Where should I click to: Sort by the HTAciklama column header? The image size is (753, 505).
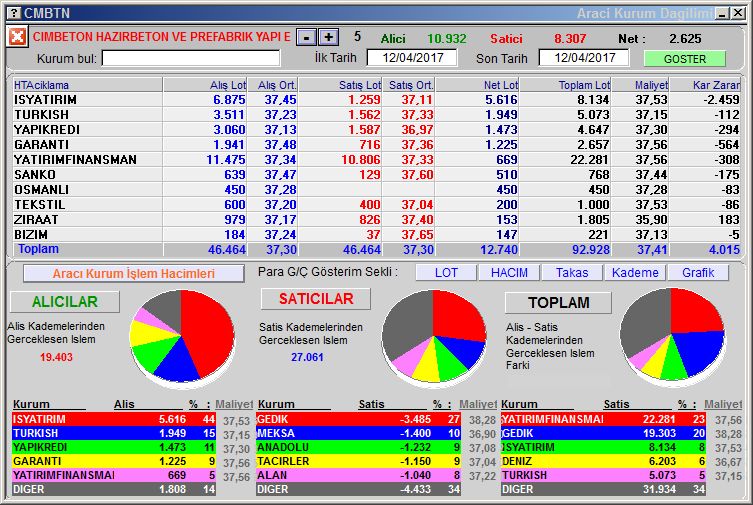(88, 85)
